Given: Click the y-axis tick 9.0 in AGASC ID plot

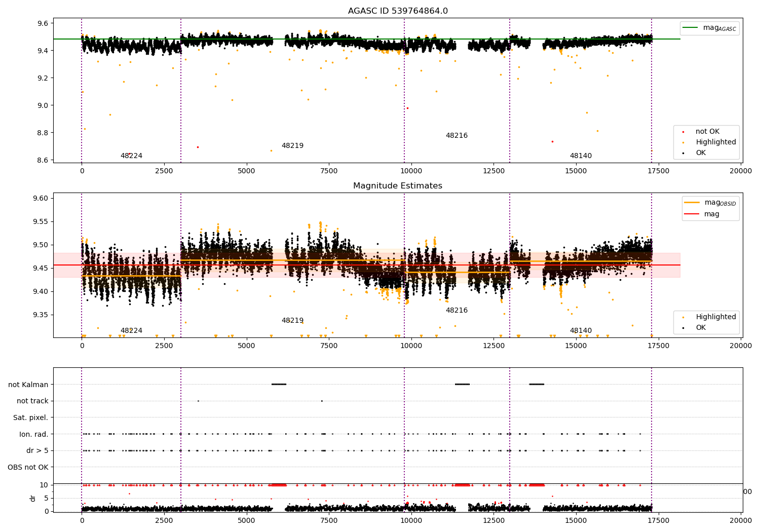Looking at the screenshot, I should coord(43,106).
